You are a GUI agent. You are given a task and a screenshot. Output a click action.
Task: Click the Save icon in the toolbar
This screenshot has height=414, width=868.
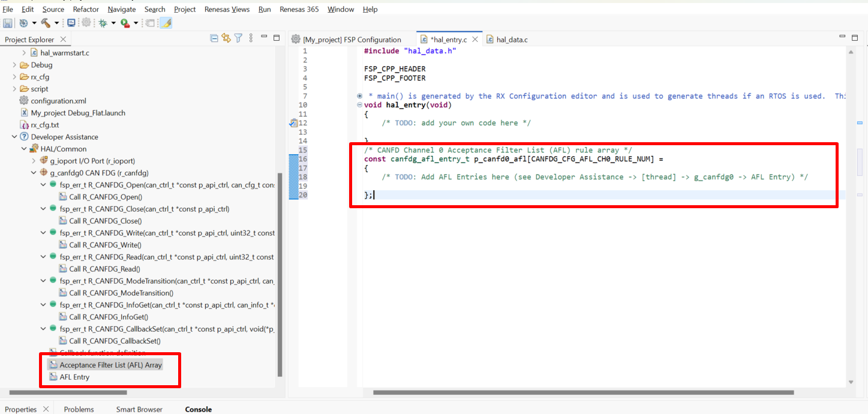(8, 23)
